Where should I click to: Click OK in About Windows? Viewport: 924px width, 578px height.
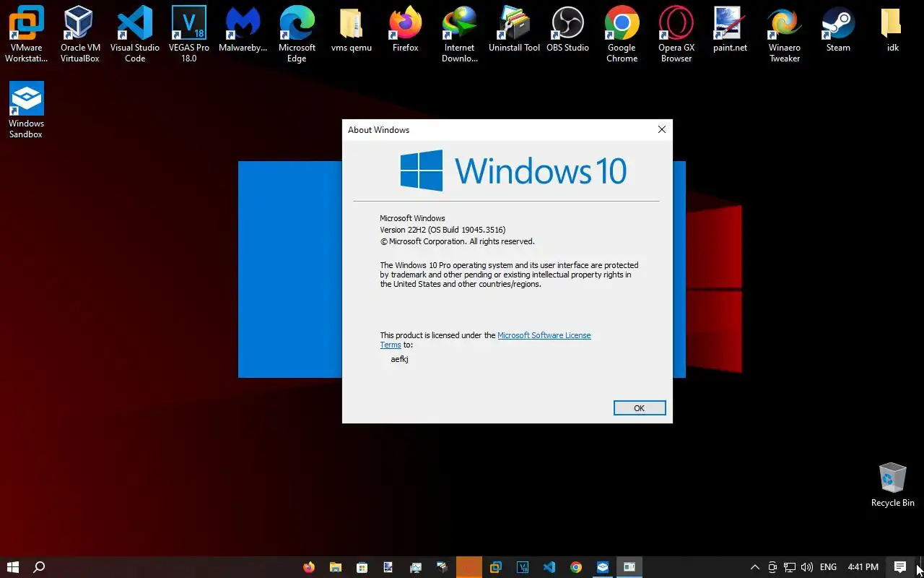coord(640,408)
